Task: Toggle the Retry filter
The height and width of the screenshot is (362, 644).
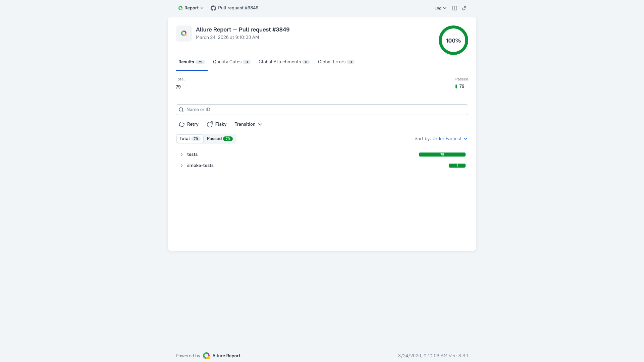Action: [189, 124]
